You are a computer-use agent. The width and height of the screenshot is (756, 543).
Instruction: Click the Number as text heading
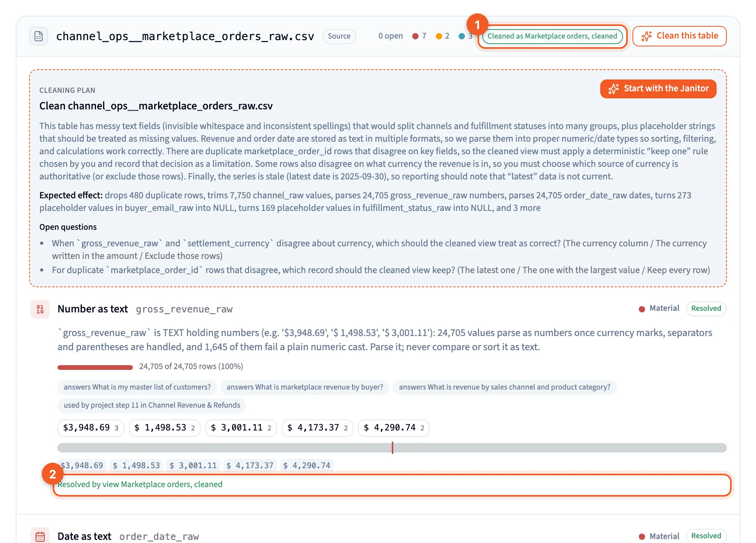click(x=92, y=309)
